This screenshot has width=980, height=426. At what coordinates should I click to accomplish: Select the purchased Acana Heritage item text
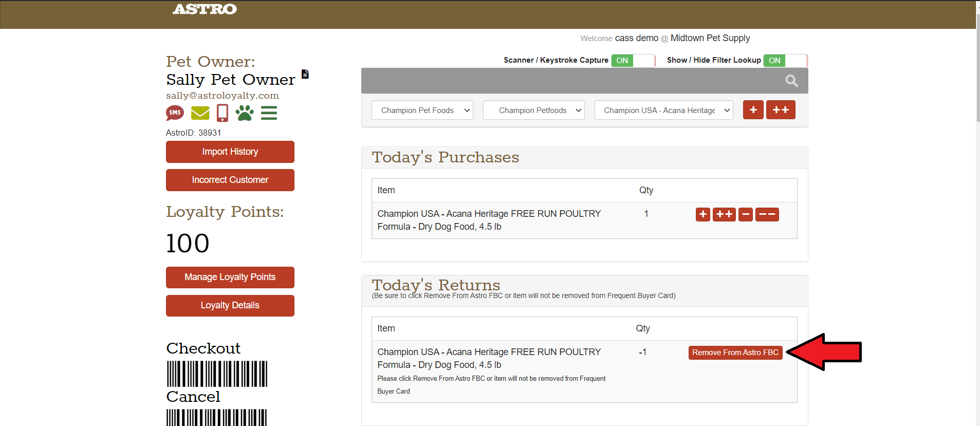tap(489, 220)
